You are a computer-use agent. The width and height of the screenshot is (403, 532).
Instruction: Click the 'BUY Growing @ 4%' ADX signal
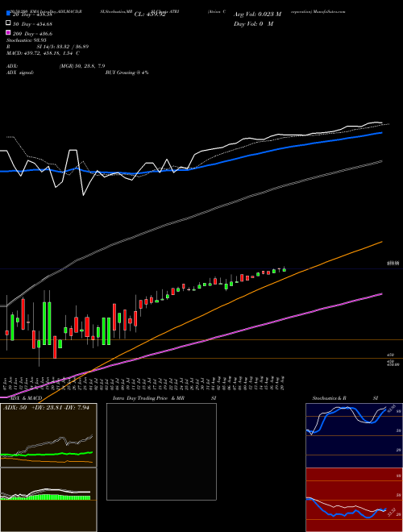click(x=127, y=73)
